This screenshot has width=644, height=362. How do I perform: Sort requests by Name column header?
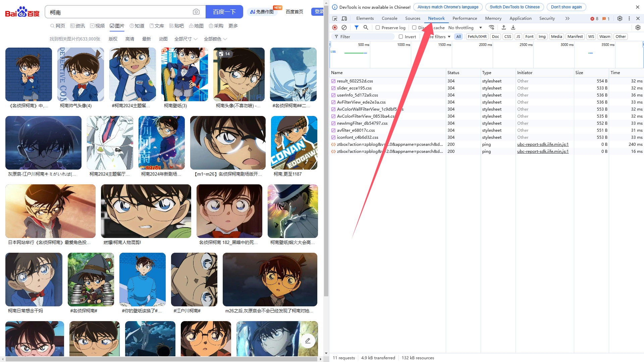point(387,73)
